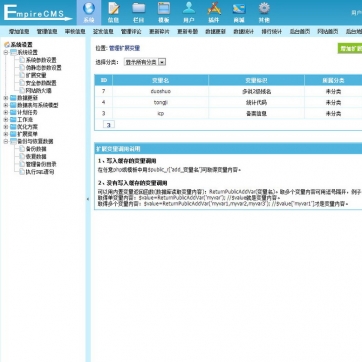Open the 插件 tools icon in top navigation
The height and width of the screenshot is (362, 362).
tap(214, 9)
